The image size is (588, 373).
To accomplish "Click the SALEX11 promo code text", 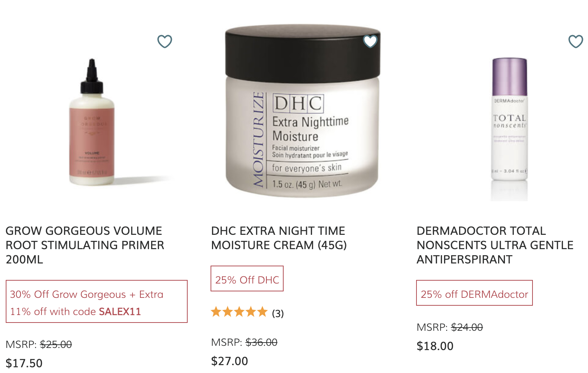I will coord(120,311).
